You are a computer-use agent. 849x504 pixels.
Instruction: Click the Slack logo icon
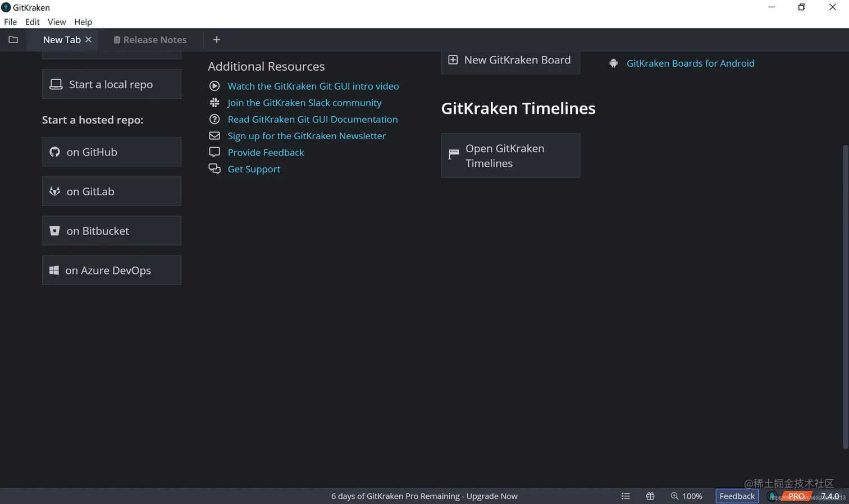[214, 103]
